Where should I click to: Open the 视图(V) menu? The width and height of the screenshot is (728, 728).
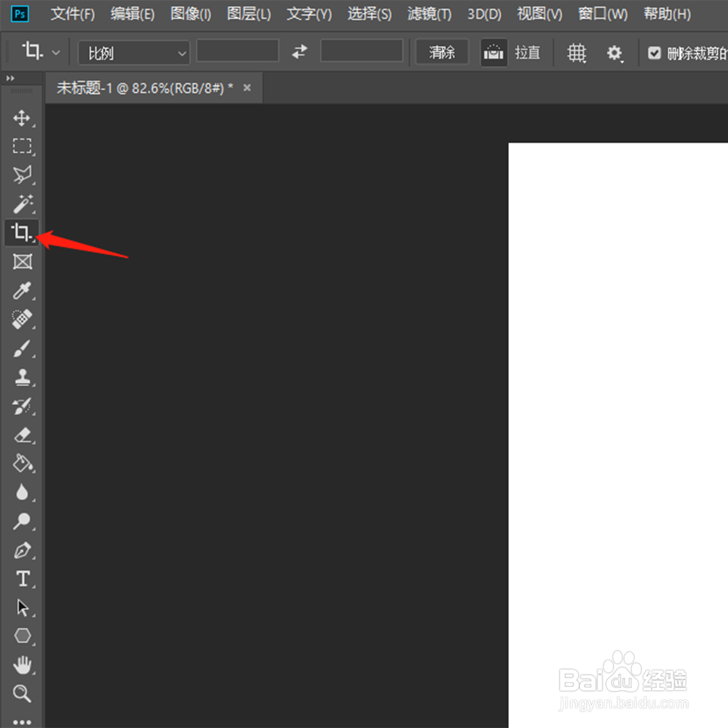(x=539, y=14)
